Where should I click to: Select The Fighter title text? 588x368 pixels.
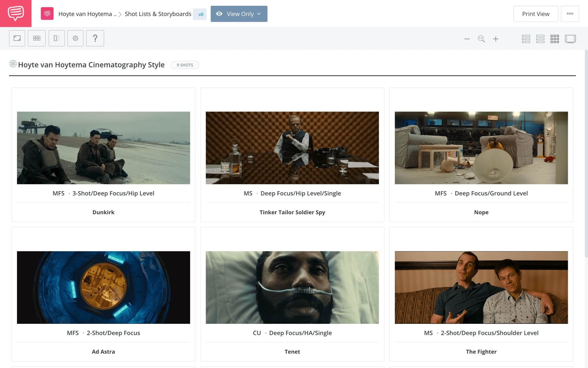(x=481, y=352)
